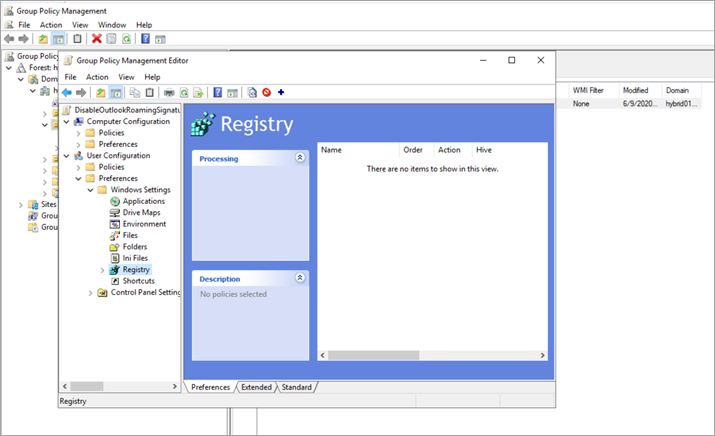
Task: Collapse the Processing panel
Action: (x=300, y=158)
